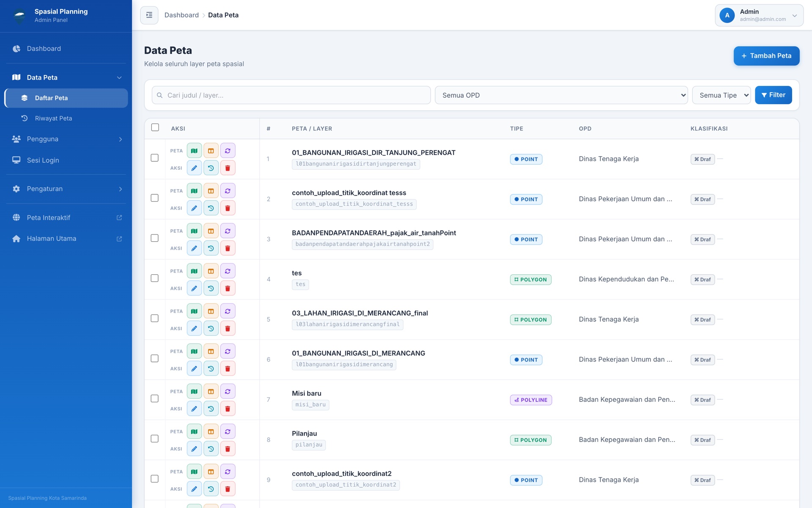
Task: Focus the Cari judul / layer search field
Action: click(291, 95)
